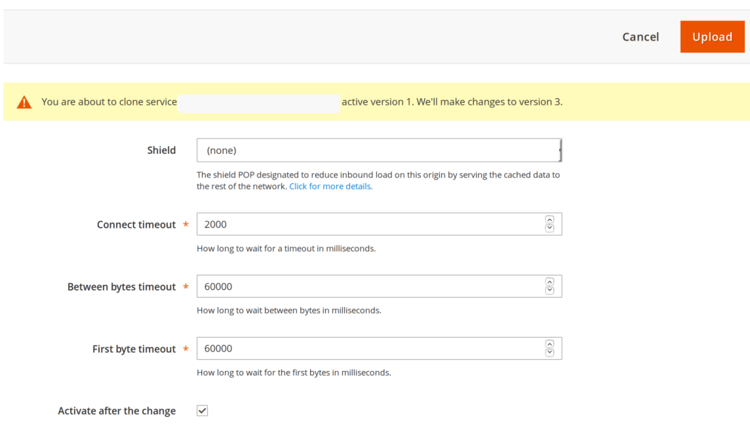The height and width of the screenshot is (426, 750).
Task: Focus the Between bytes timeout field
Action: pos(370,286)
